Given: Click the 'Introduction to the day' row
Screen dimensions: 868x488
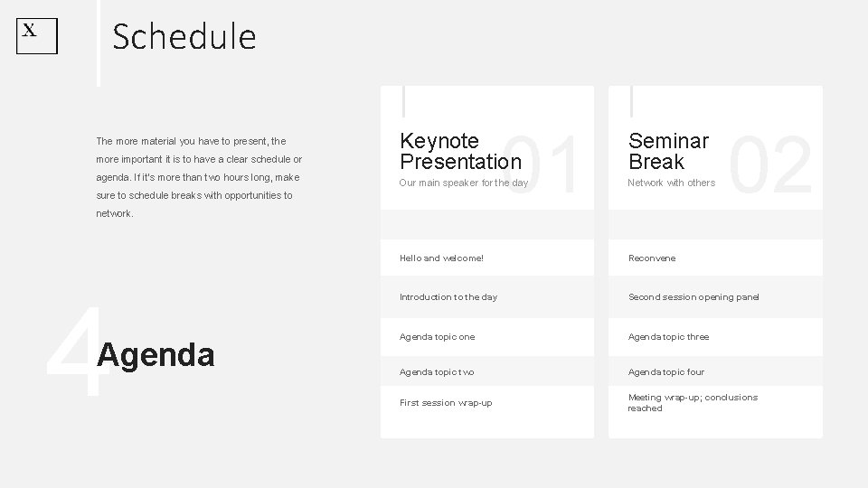Looking at the screenshot, I should tap(448, 297).
